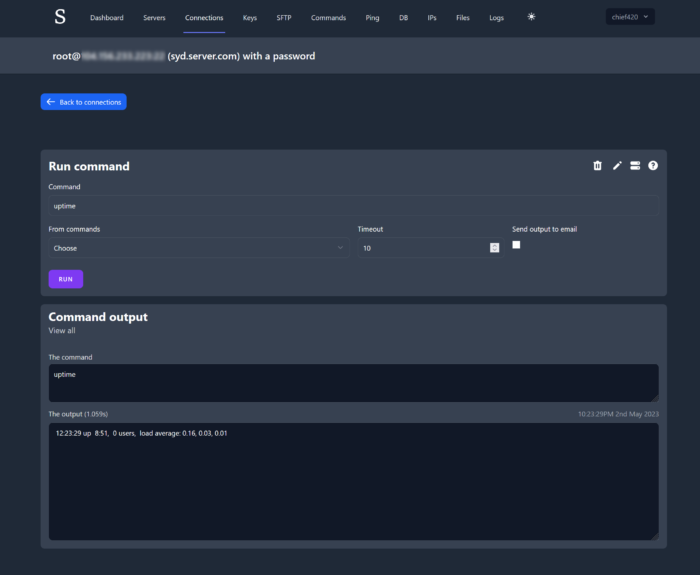Click the edit pencil icon
The image size is (700, 575).
(x=617, y=166)
